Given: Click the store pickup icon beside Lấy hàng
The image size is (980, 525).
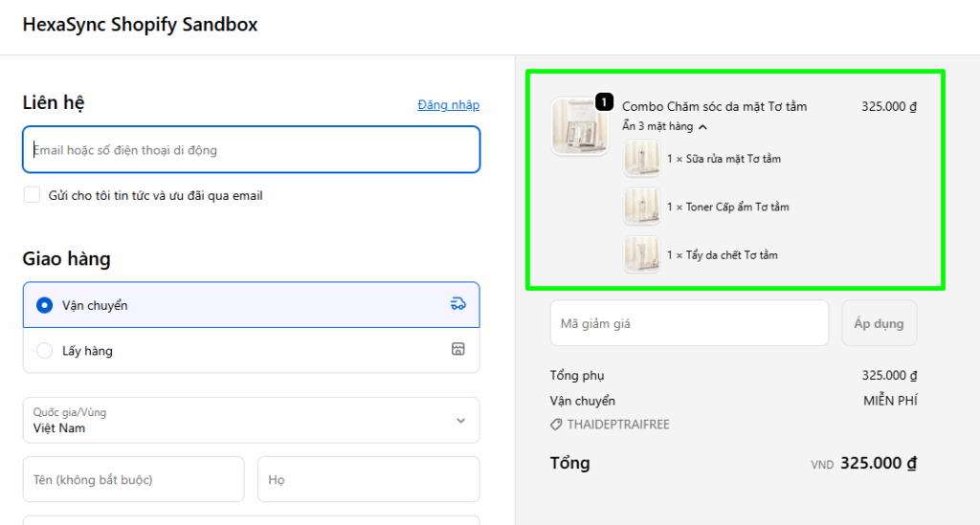Looking at the screenshot, I should pos(457,350).
